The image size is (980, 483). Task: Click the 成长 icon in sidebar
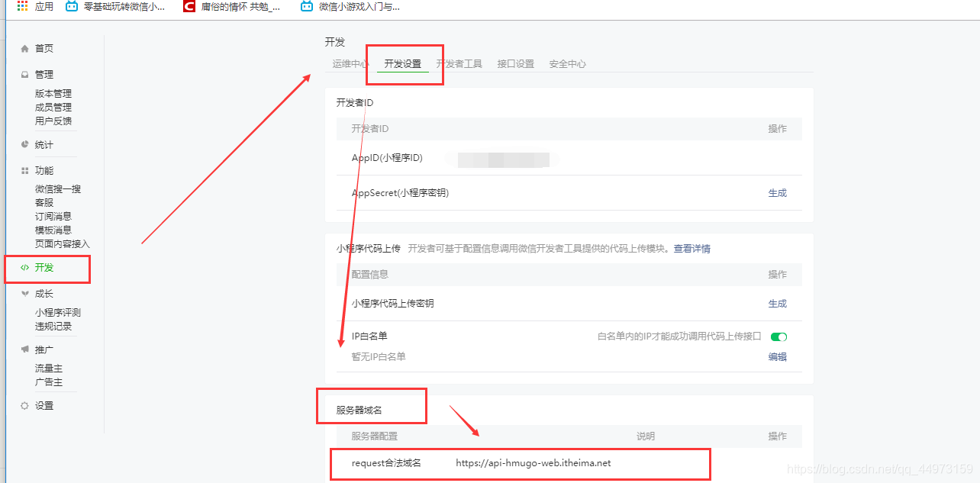coord(24,294)
